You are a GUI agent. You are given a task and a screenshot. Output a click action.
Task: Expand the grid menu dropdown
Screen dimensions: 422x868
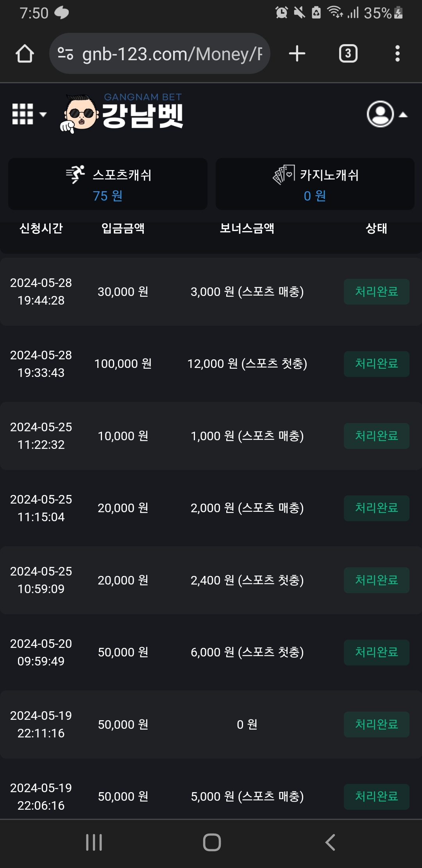29,114
